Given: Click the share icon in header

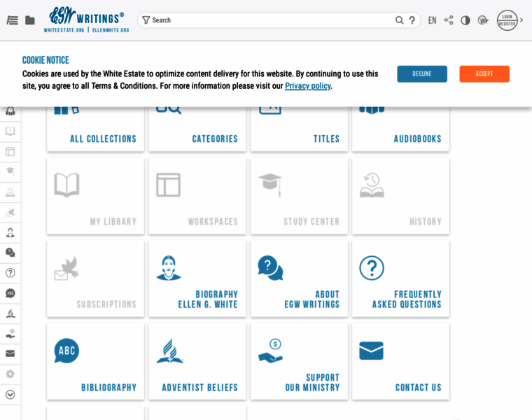Looking at the screenshot, I should pos(449,20).
